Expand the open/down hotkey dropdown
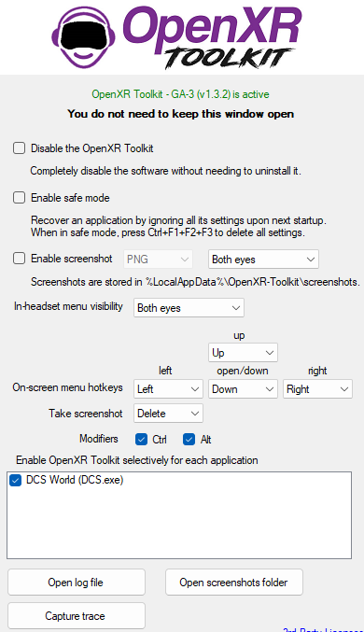The height and width of the screenshot is (632, 364). (243, 389)
